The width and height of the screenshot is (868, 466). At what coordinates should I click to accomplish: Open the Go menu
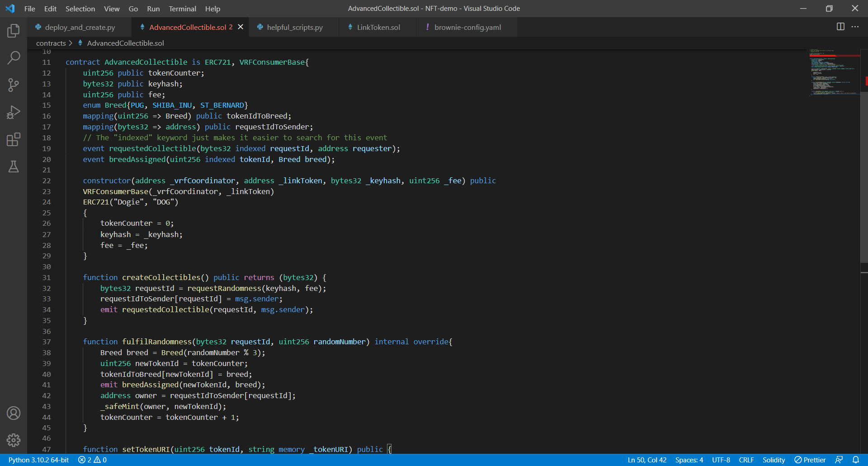coord(133,9)
